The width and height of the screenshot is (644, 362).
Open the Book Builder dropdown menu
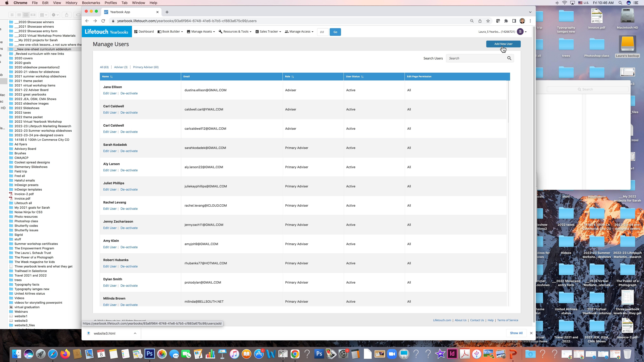(x=170, y=32)
